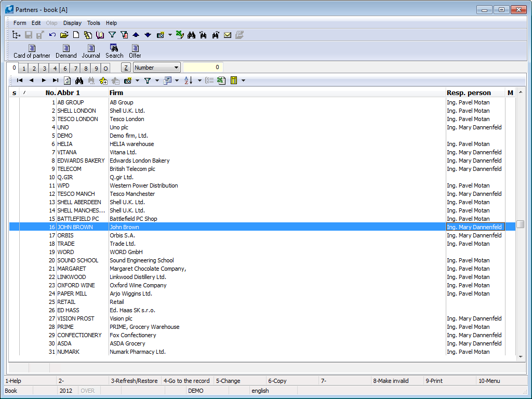Image resolution: width=532 pixels, height=399 pixels.
Task: Click the second binoculars icon with arrow in top toolbar
Action: [x=203, y=35]
